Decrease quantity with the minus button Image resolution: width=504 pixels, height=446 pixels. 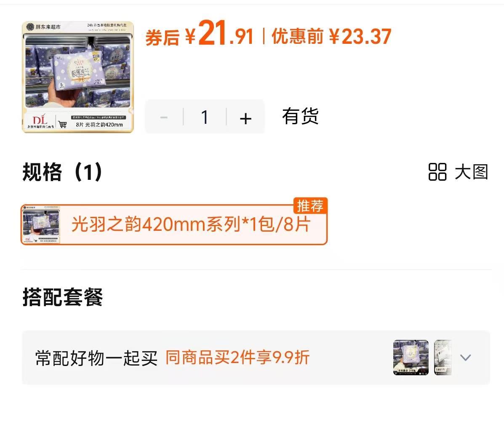click(x=164, y=118)
